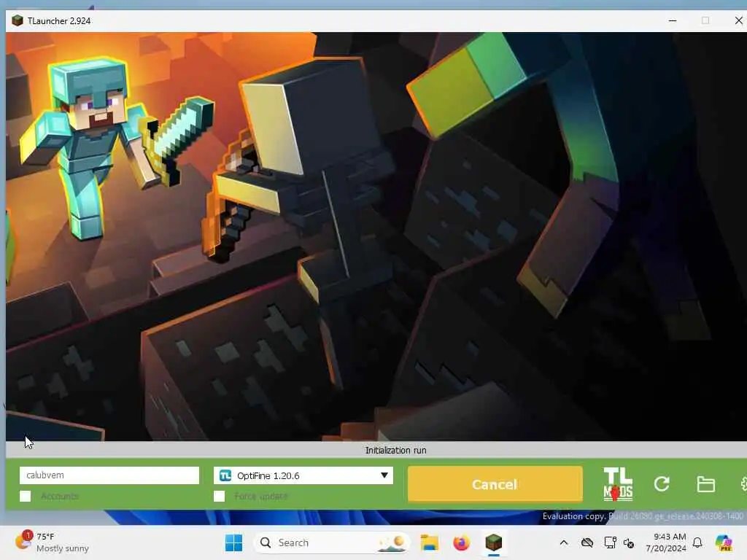Viewport: 747px width, 560px height.
Task: Click the settings gear icon at the edge
Action: [x=743, y=484]
